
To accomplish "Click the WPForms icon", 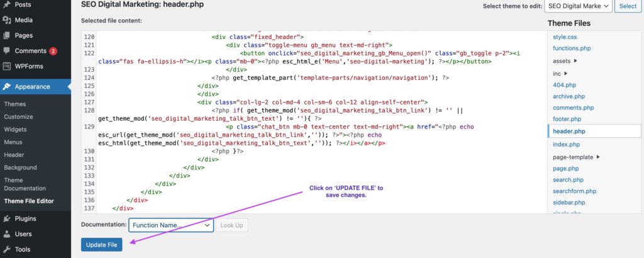I will (x=6, y=66).
